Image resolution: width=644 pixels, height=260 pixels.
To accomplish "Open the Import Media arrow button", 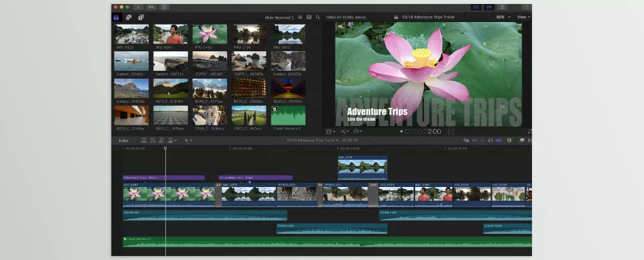I will 138,7.
